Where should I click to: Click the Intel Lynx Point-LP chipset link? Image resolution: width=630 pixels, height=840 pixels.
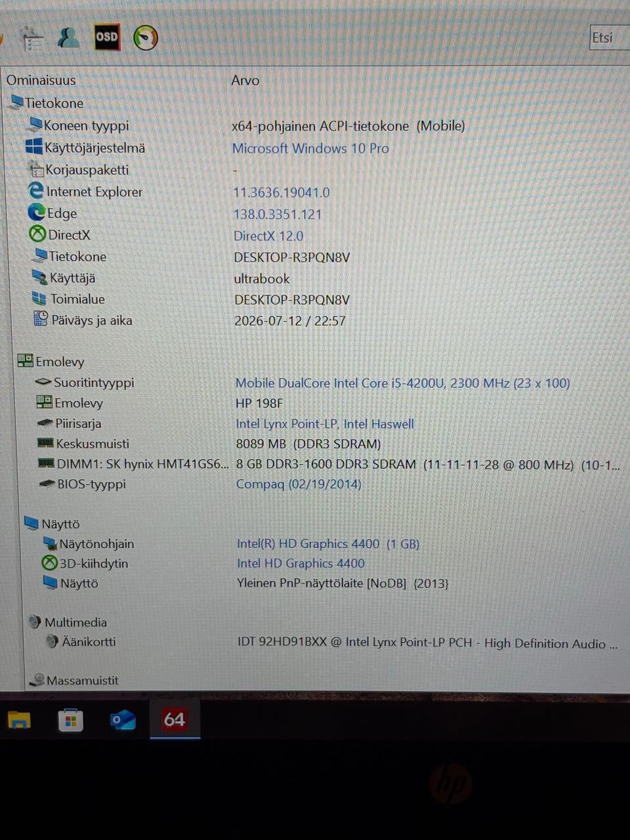[325, 424]
